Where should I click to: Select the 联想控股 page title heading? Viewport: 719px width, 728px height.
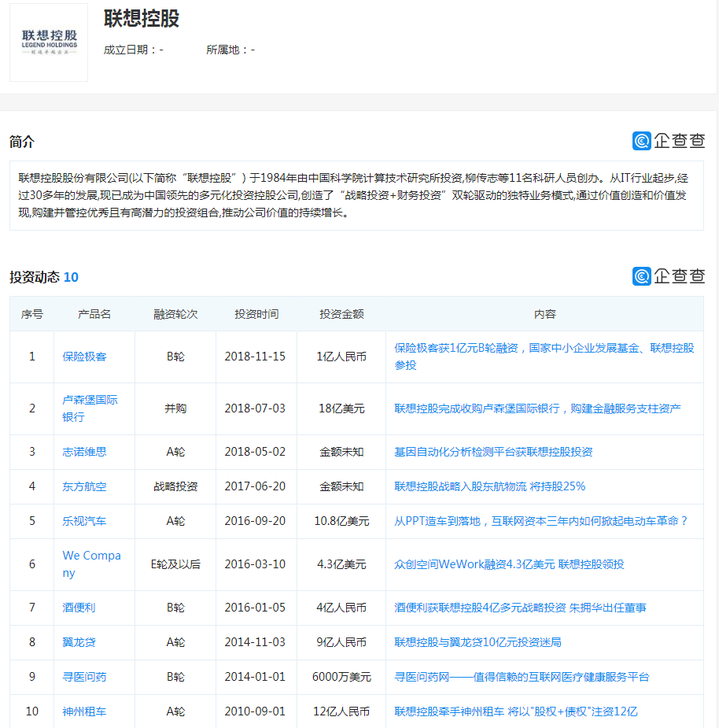142,19
